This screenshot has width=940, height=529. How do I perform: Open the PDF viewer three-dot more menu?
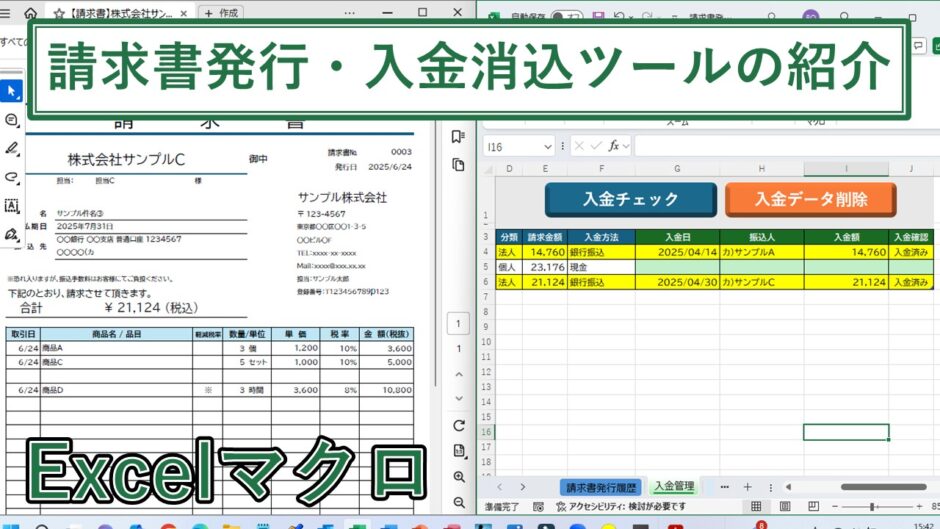coord(350,13)
